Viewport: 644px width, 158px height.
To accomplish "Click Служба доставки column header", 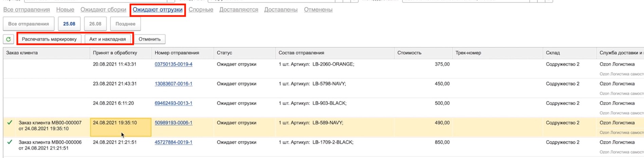I will [x=621, y=53].
